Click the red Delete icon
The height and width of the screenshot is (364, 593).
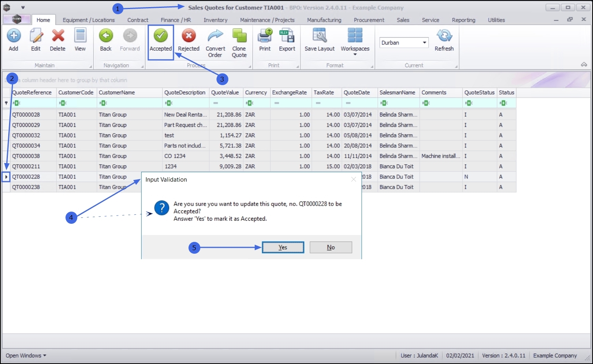tap(58, 36)
